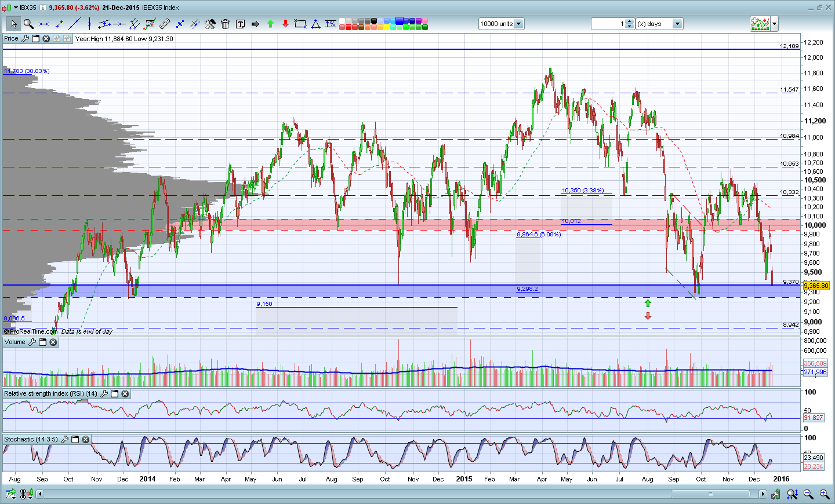Click the Price panel label
This screenshot has height=504, width=835.
tap(11, 39)
